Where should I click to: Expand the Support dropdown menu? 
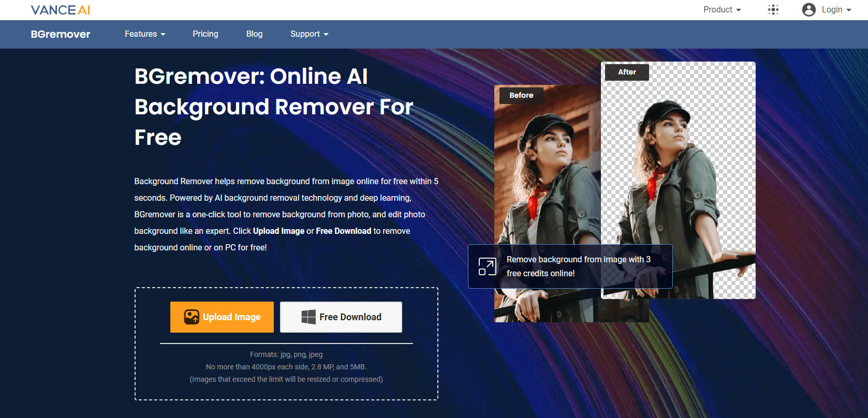coord(309,34)
